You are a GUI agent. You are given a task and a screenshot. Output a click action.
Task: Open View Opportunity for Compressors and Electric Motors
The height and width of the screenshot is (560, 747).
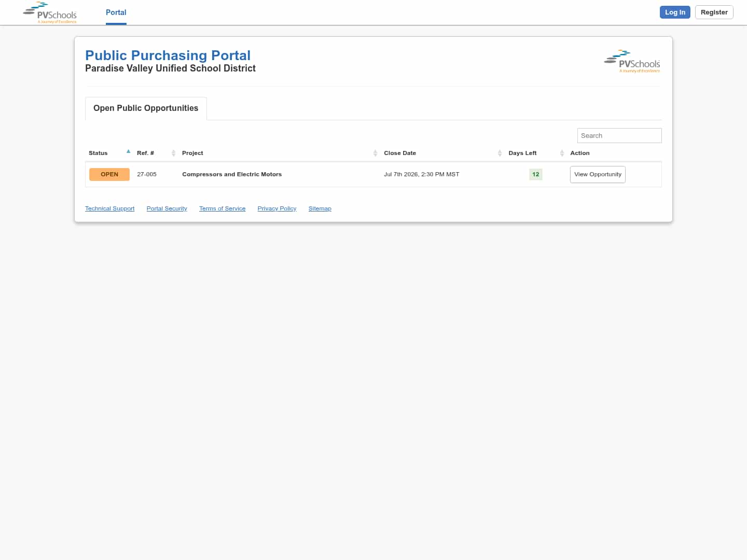(598, 174)
